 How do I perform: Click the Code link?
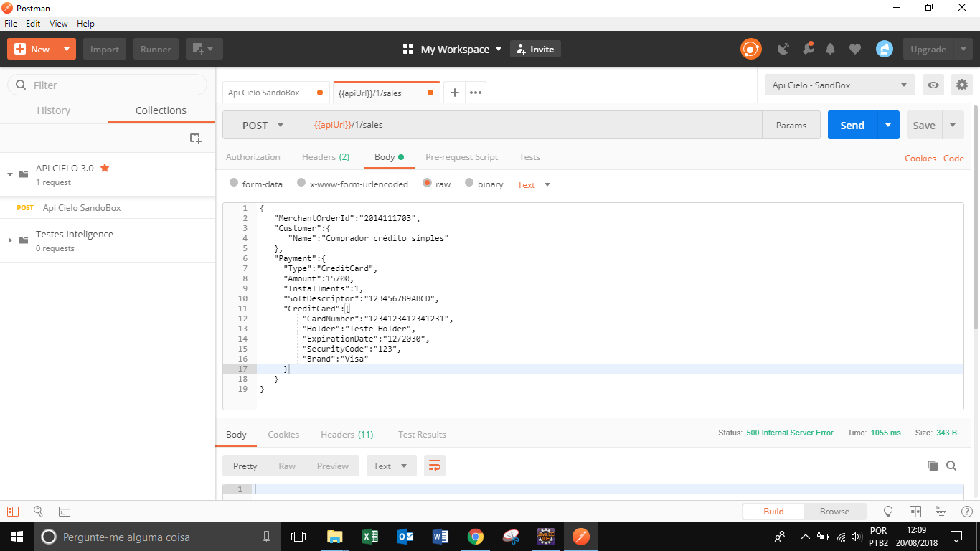953,159
